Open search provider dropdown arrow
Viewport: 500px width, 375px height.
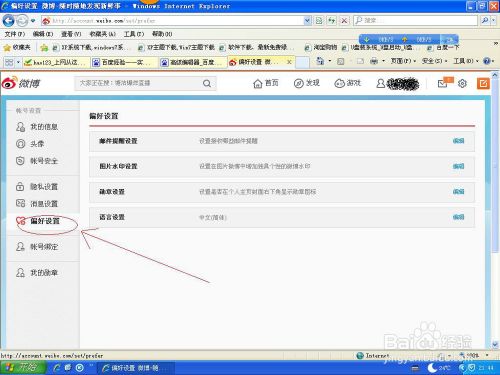493,21
